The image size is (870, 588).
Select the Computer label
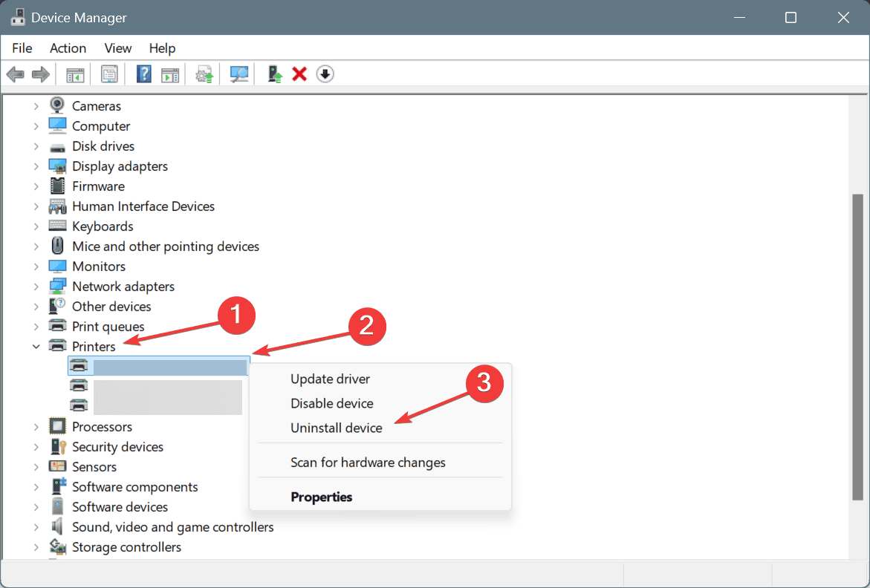pos(101,126)
